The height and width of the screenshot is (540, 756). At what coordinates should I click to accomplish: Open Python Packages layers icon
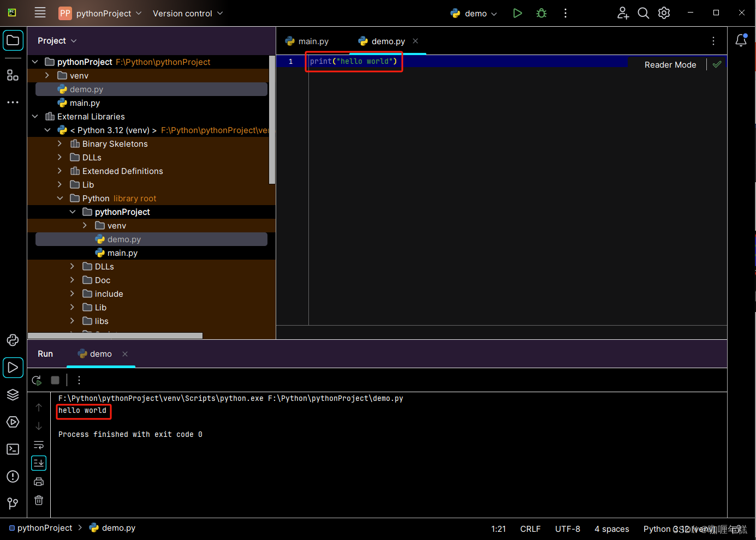13,394
